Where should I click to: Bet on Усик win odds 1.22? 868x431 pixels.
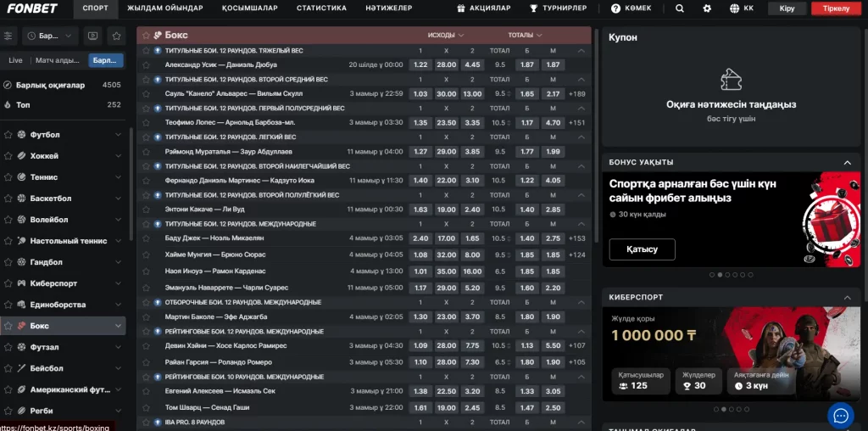coord(420,64)
